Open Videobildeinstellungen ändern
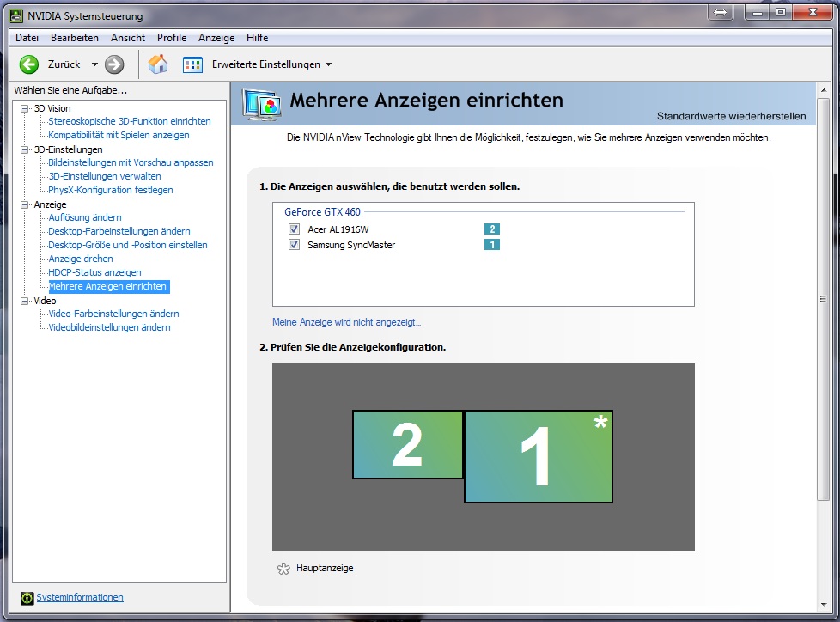This screenshot has width=840, height=622. click(109, 328)
